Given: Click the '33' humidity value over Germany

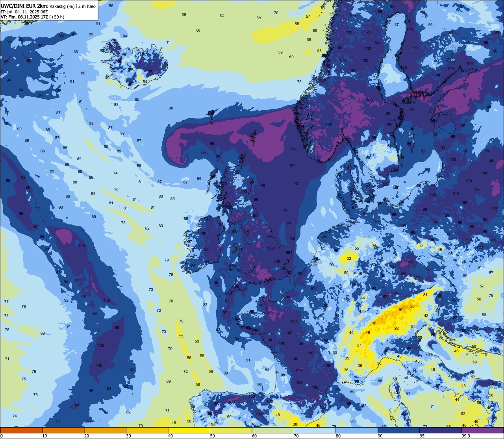Looking at the screenshot, I should 349,258.
